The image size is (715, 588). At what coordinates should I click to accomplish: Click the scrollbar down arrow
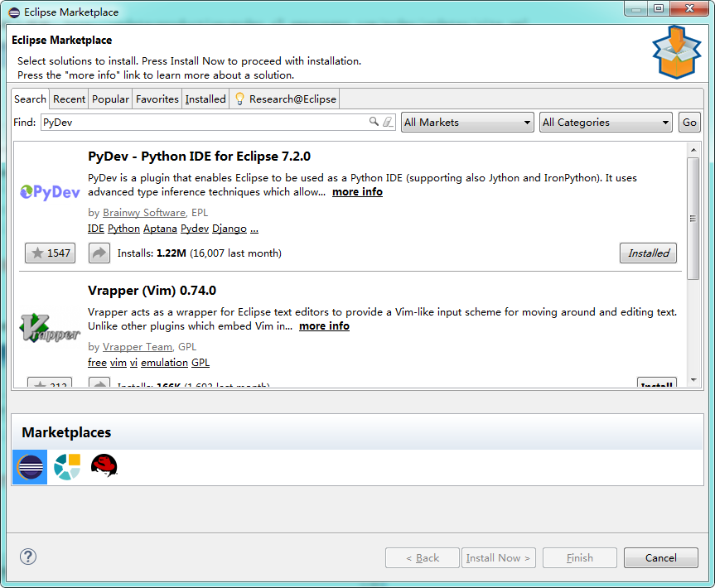click(x=693, y=379)
